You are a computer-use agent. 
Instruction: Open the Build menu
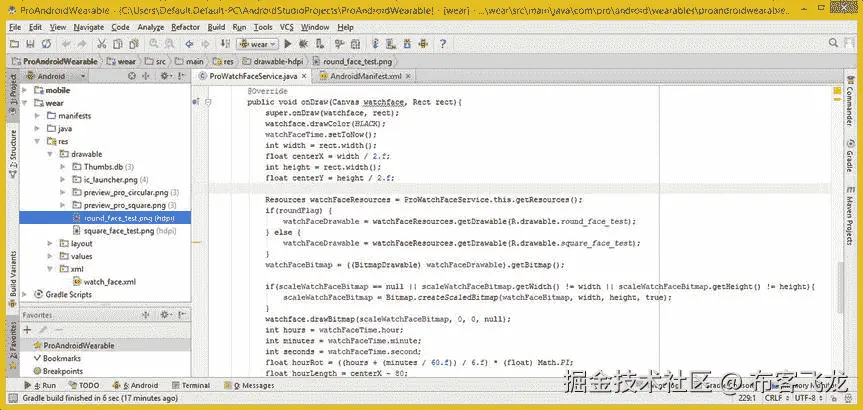pyautogui.click(x=216, y=27)
